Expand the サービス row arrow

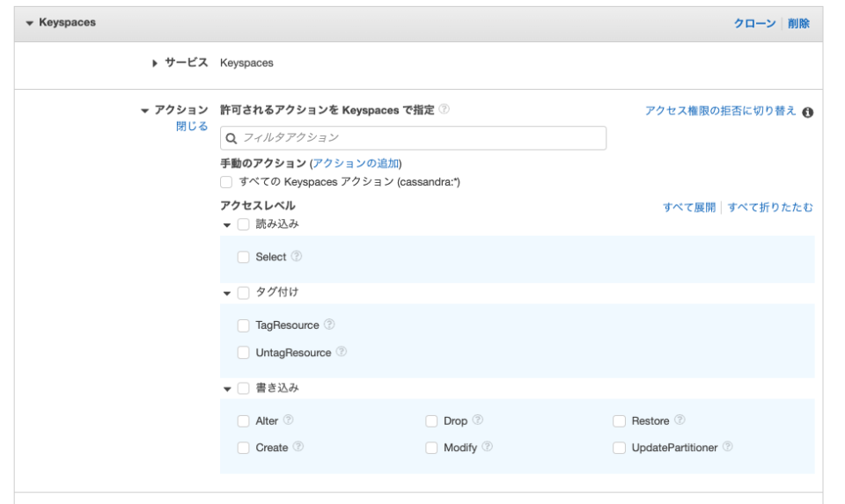[155, 63]
